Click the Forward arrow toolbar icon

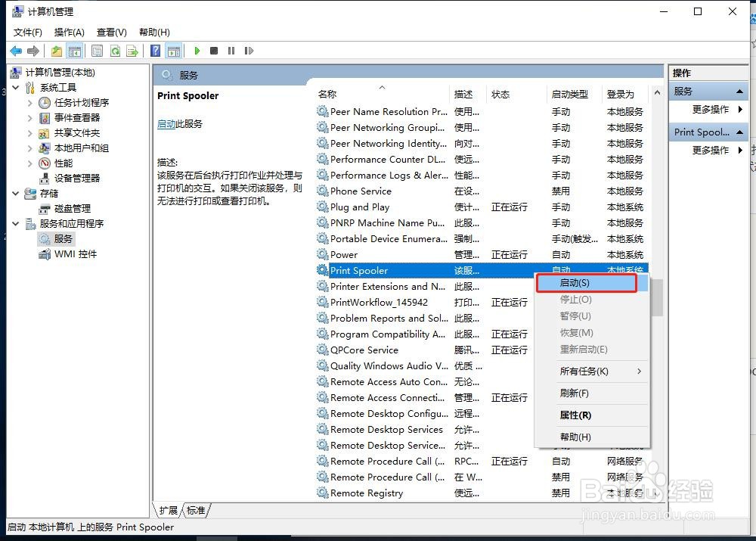(x=33, y=51)
